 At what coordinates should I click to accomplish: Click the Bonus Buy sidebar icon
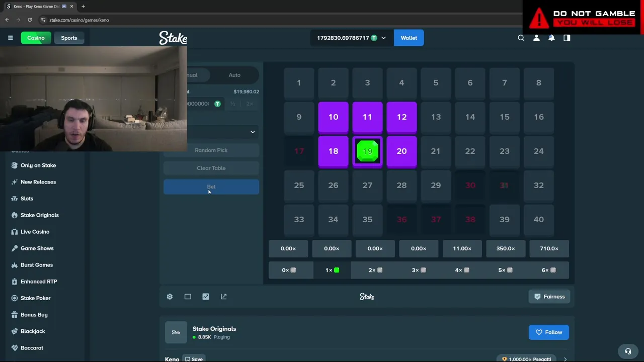pos(15,315)
